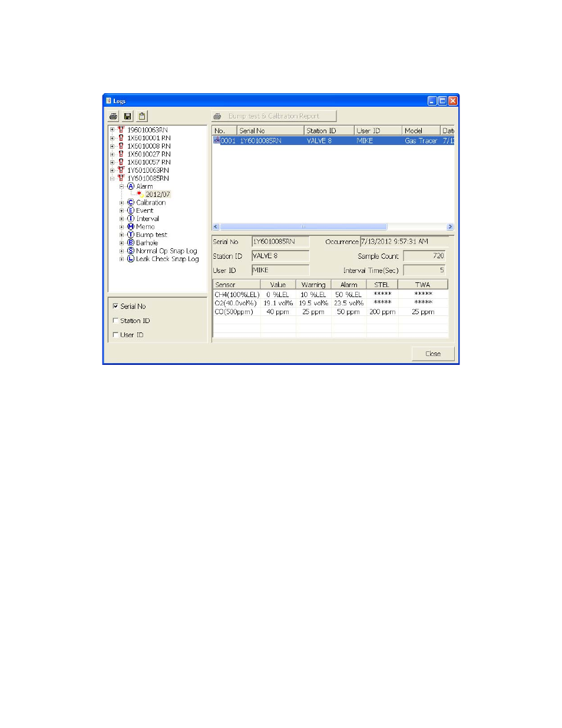The height and width of the screenshot is (728, 562).
Task: Click the scroll right arrow of the list
Action: click(x=450, y=227)
